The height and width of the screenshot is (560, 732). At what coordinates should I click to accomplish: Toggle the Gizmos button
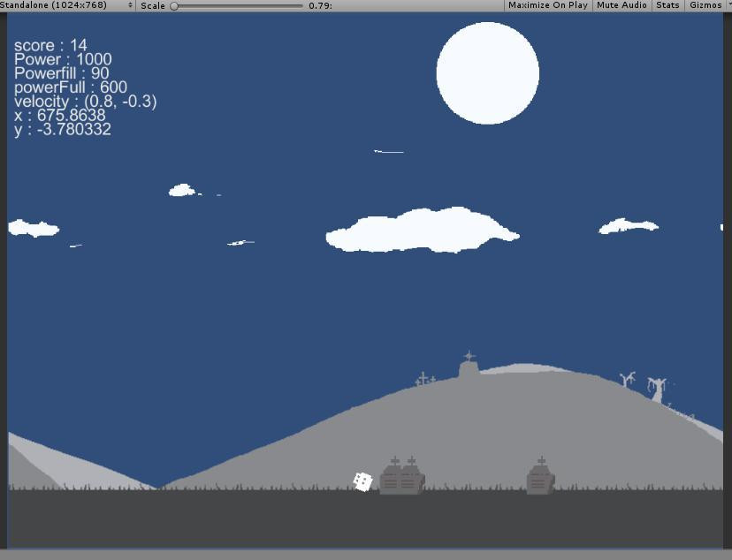(x=707, y=5)
